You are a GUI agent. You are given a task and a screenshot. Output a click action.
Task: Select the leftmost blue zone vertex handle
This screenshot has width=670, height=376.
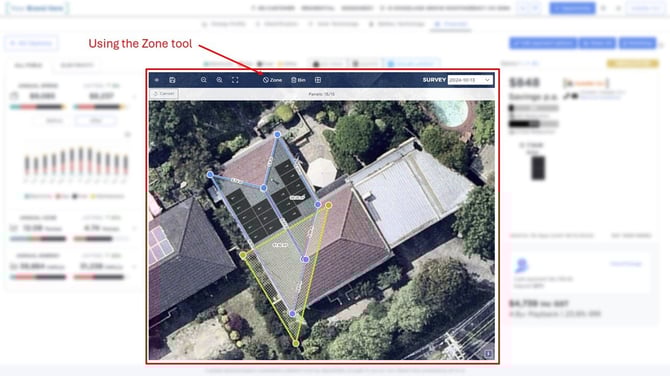tap(210, 174)
